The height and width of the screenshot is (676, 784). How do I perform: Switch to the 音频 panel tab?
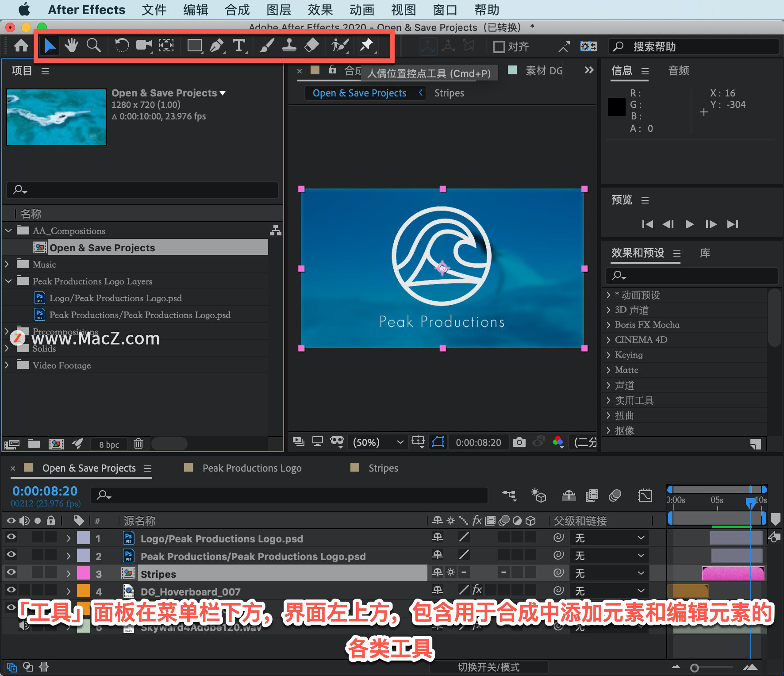(x=678, y=71)
